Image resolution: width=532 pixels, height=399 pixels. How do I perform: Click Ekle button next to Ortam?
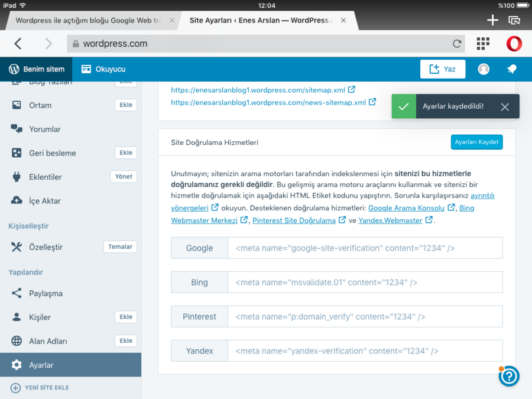pos(126,105)
